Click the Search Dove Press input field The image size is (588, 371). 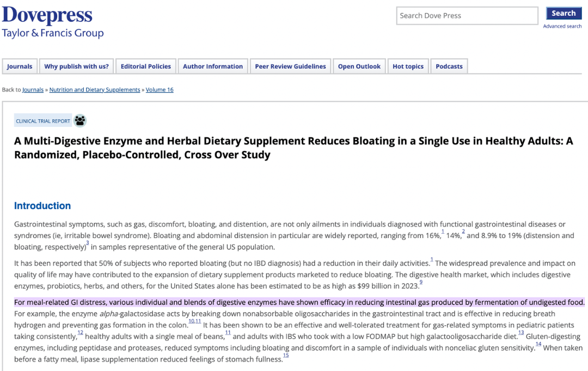click(467, 16)
